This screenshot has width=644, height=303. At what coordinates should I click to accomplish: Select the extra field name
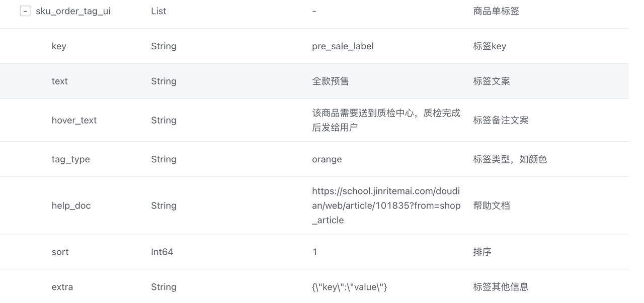tap(62, 287)
